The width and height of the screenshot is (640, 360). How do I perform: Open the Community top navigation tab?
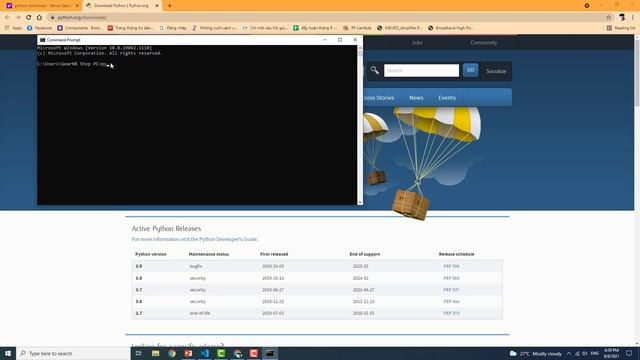(484, 42)
